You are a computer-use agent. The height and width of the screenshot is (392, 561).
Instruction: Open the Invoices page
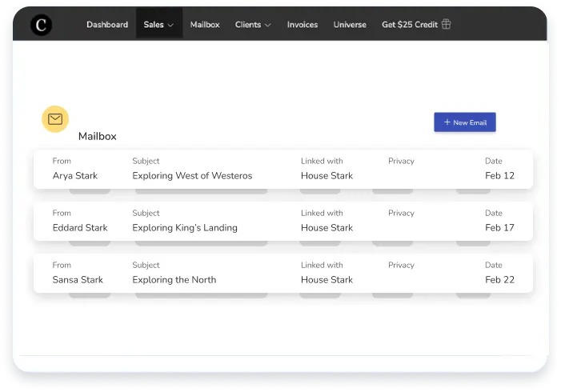pos(303,25)
